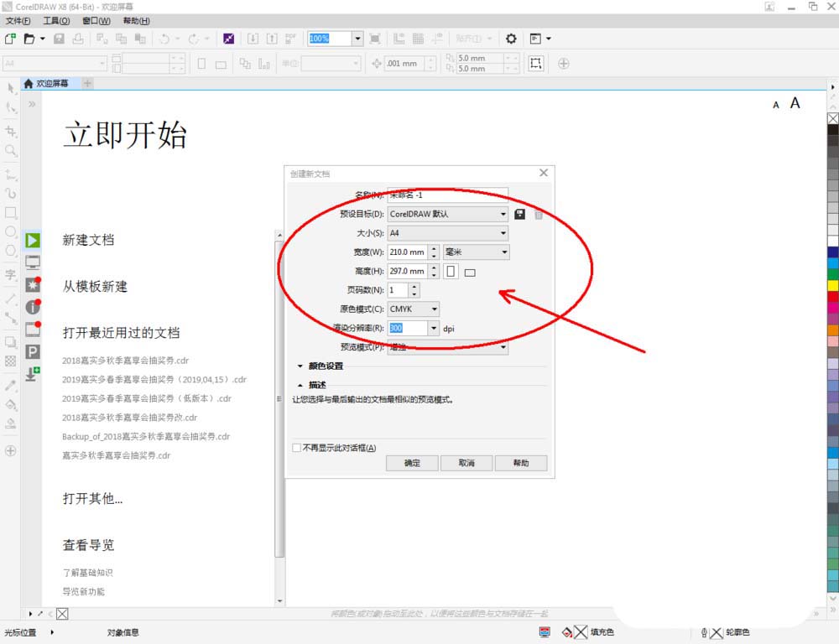
Task: Select the Pick tool in toolbox
Action: pos(11,88)
